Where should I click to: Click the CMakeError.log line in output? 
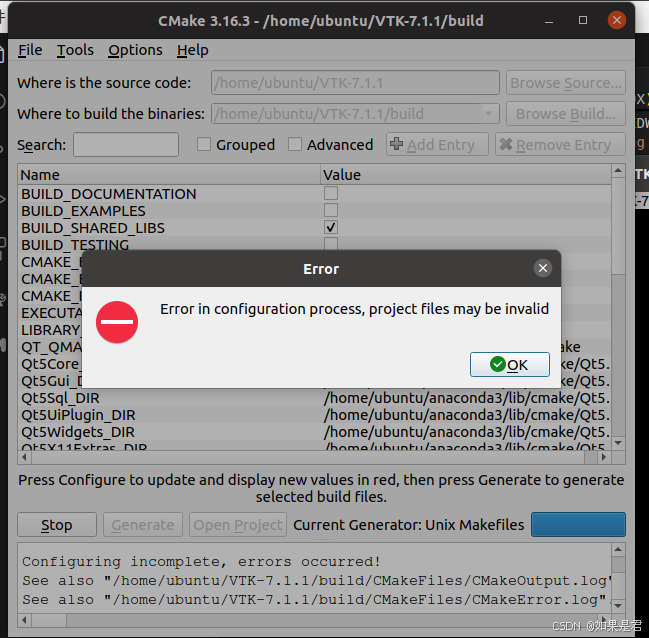[x=317, y=599]
